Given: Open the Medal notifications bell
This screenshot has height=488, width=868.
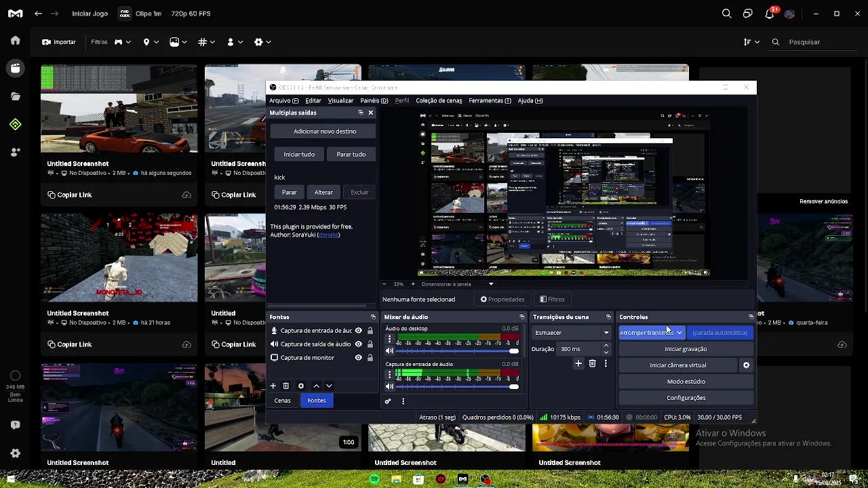Looking at the screenshot, I should point(769,14).
